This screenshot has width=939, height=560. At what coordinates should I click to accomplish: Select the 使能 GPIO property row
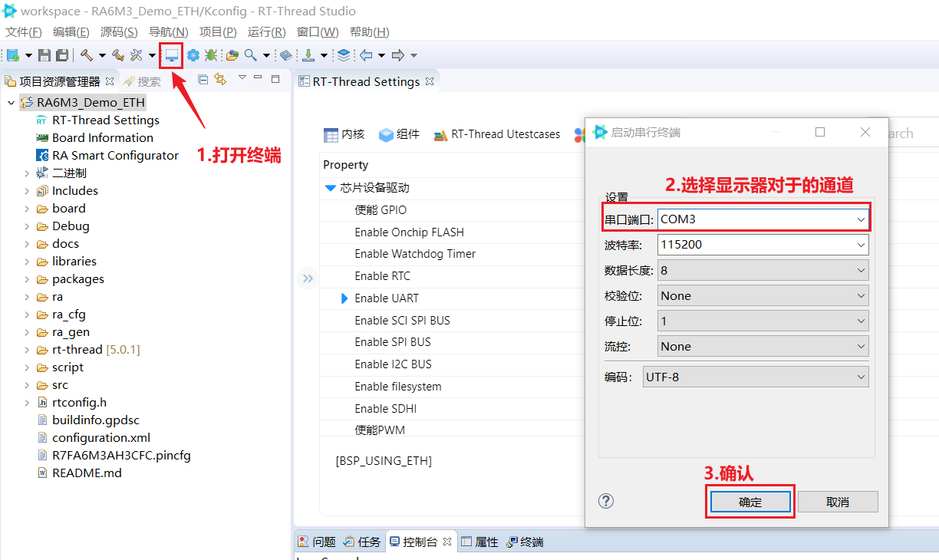381,210
